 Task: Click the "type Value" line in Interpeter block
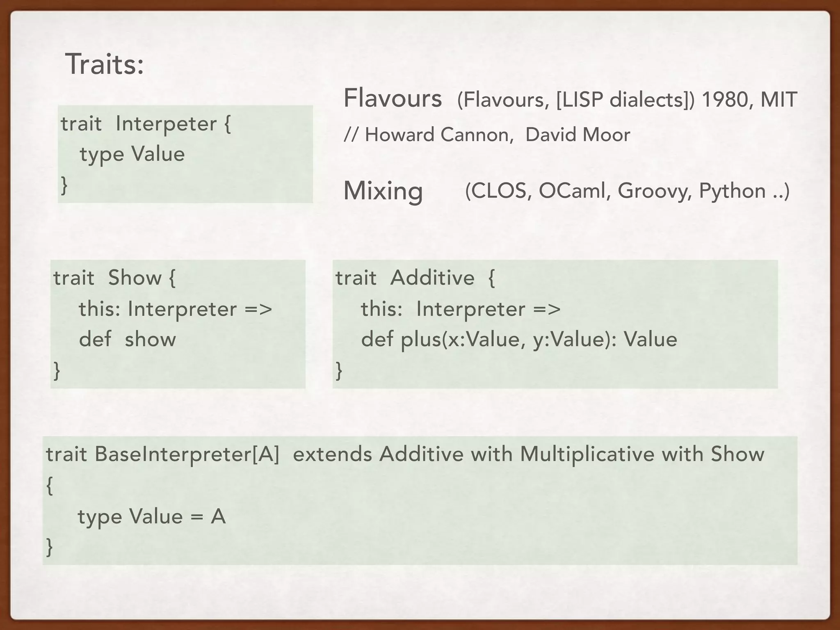(x=132, y=155)
